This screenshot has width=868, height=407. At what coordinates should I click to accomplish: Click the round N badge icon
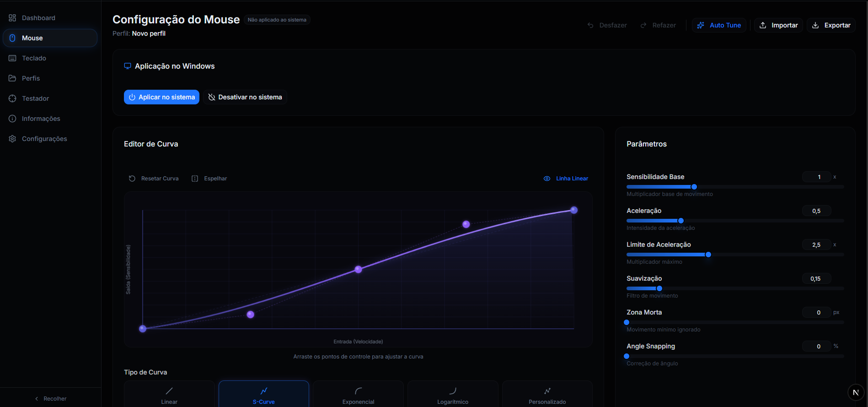856,392
